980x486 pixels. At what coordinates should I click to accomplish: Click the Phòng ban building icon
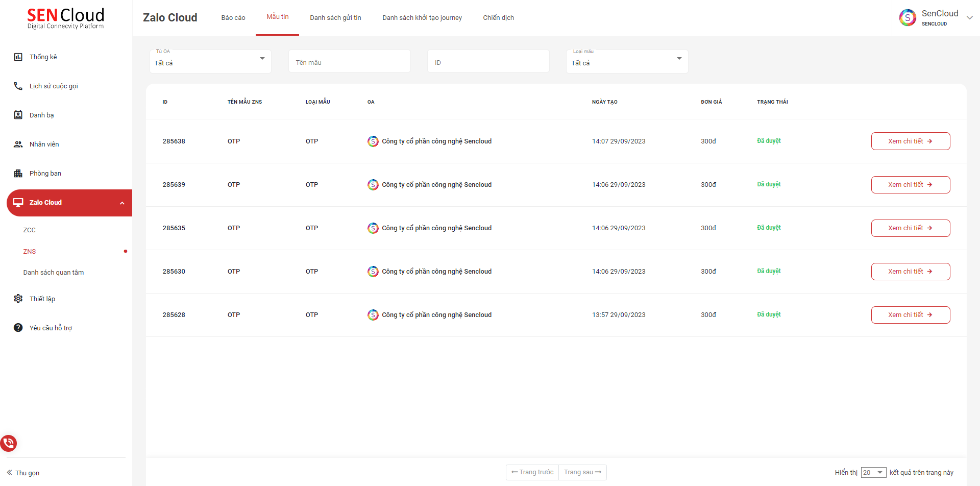coord(18,174)
